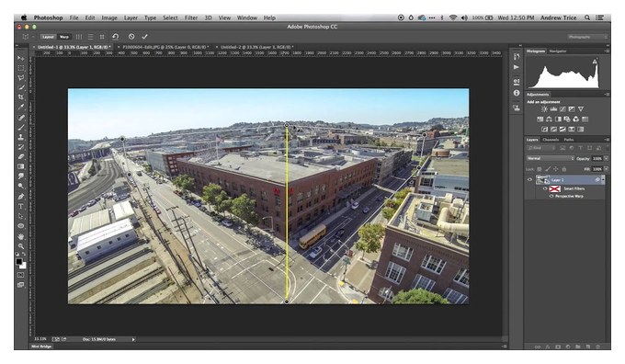625x364 pixels.
Task: Select the Polygonal Lasso tool
Action: [21, 78]
